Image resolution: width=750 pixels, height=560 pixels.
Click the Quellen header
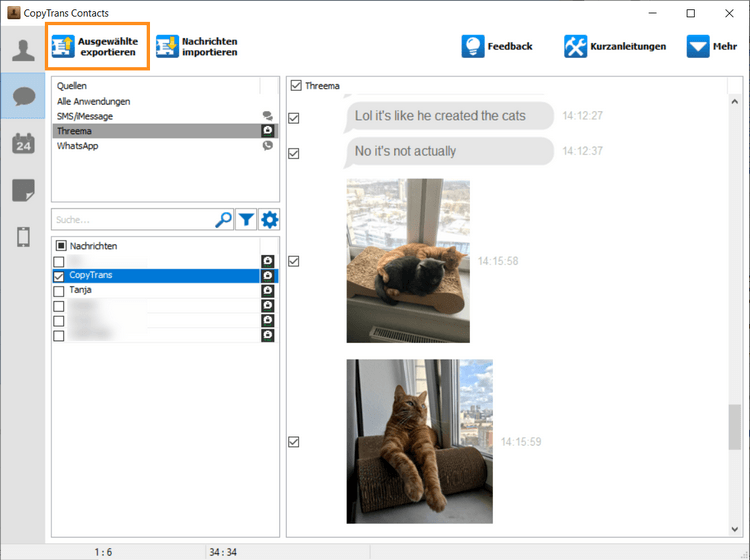click(x=72, y=86)
